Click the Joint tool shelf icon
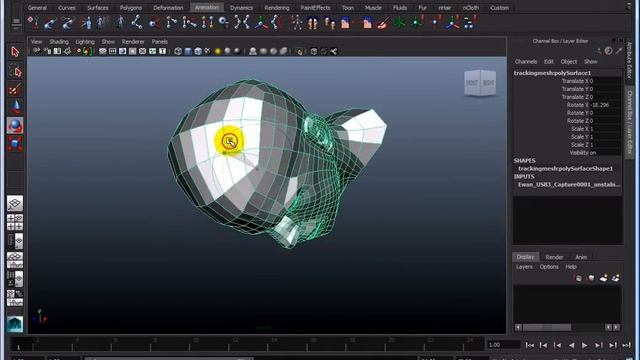 pos(137,22)
